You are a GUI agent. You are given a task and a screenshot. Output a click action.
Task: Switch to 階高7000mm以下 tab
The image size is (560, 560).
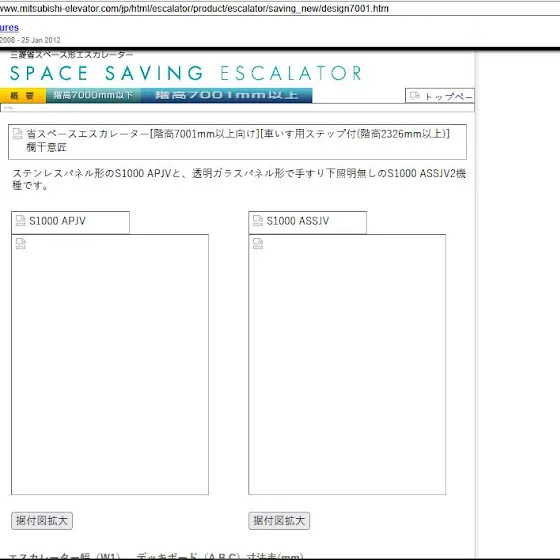point(93,95)
